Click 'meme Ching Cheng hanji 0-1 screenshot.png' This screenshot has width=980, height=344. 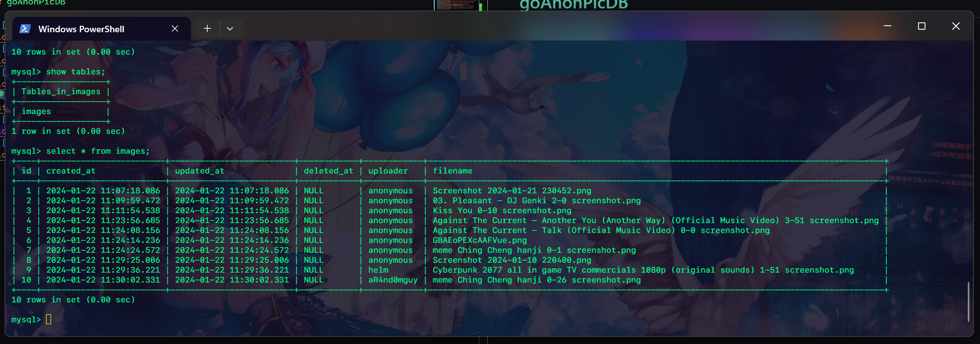click(x=534, y=250)
